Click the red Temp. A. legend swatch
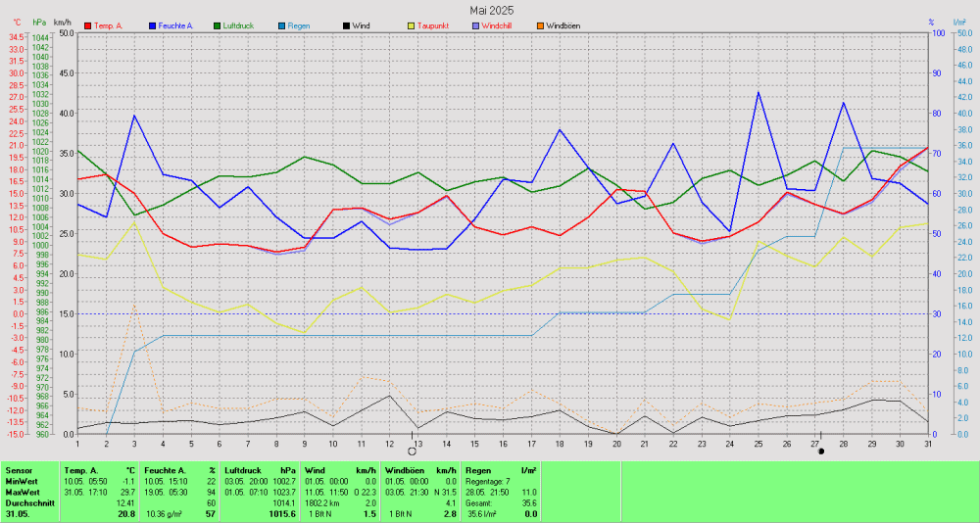980x523 pixels. pyautogui.click(x=89, y=24)
